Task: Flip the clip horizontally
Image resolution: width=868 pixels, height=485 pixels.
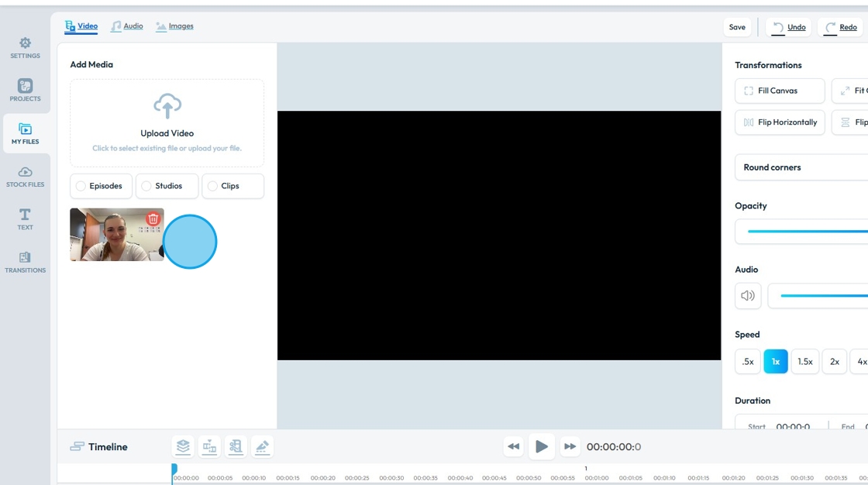Action: tap(780, 122)
